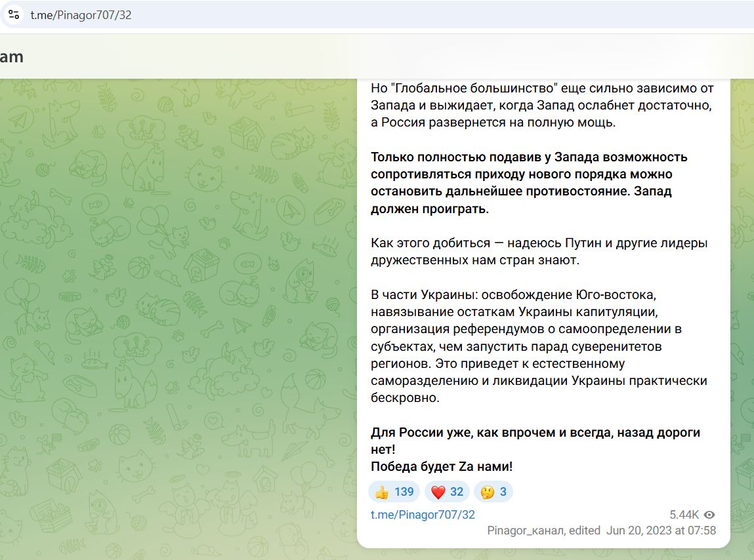The image size is (754, 560).
Task: Select the bold line "Только полностью подавив у Запада"
Action: tap(529, 157)
